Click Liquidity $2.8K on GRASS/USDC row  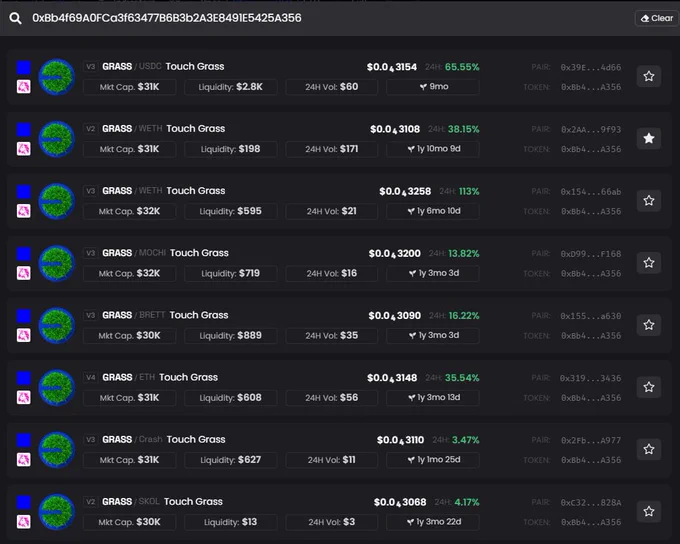click(x=230, y=87)
